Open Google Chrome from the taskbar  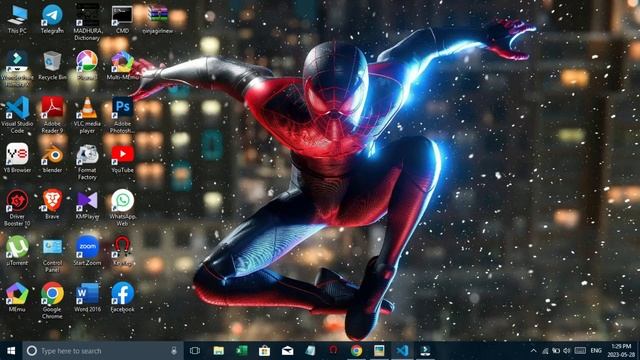click(356, 351)
